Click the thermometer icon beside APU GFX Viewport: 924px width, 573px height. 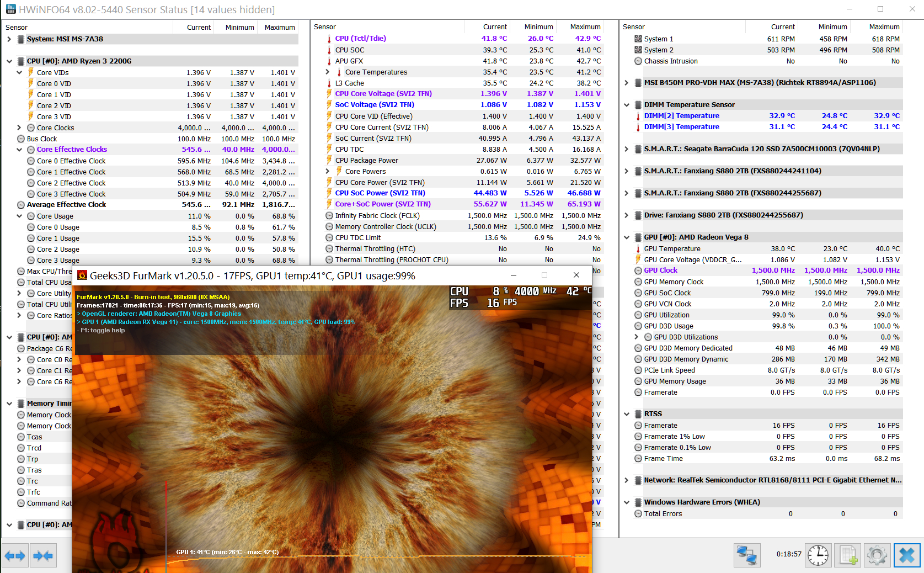pyautogui.click(x=329, y=61)
